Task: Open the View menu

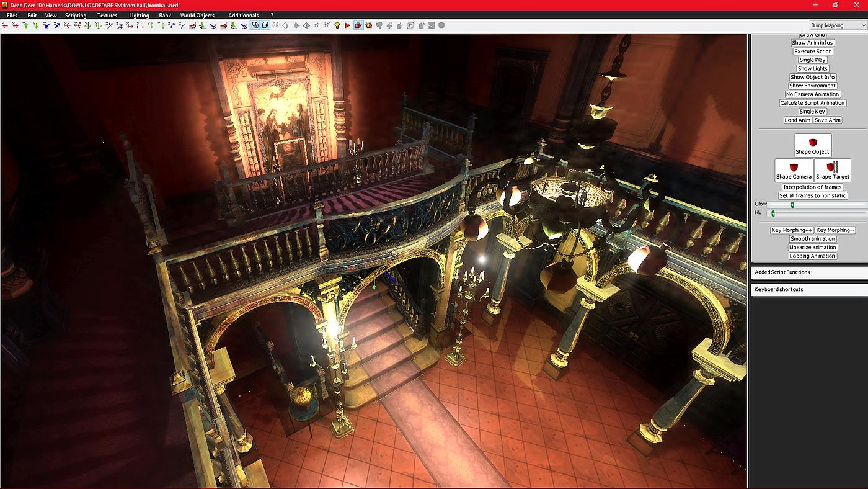Action: [x=51, y=15]
